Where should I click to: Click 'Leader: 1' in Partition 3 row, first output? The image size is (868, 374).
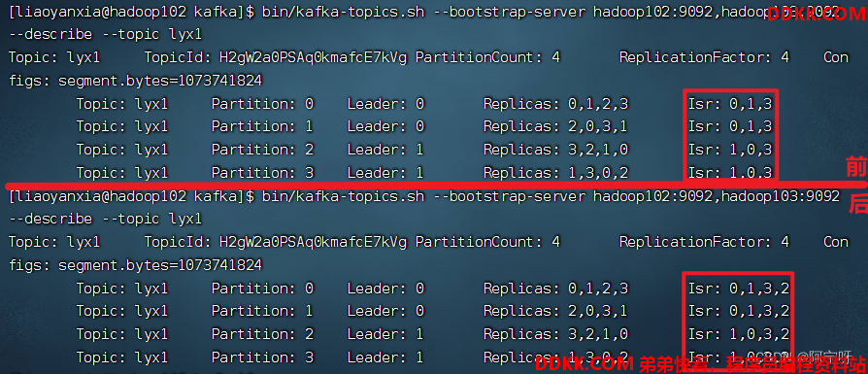(x=385, y=173)
